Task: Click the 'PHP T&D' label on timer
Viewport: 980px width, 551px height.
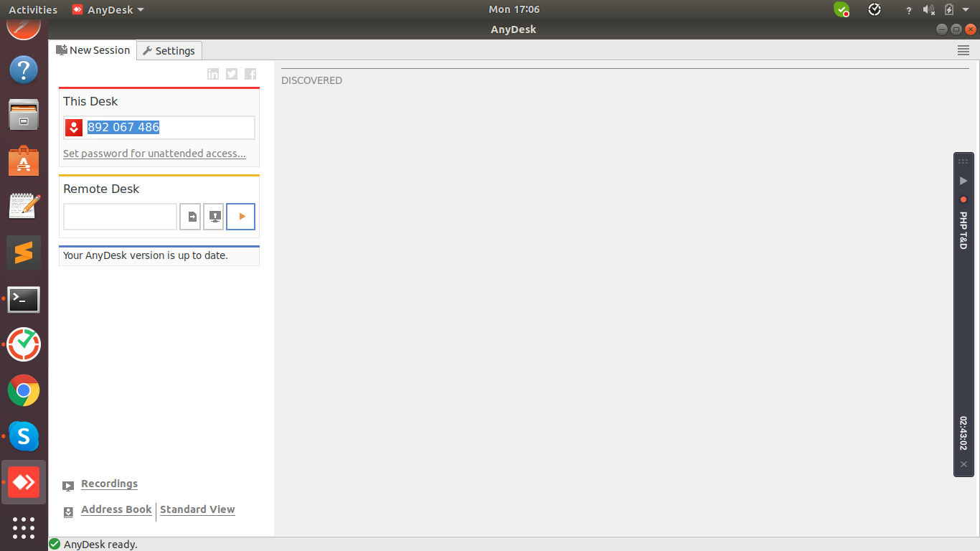Action: click(x=963, y=230)
